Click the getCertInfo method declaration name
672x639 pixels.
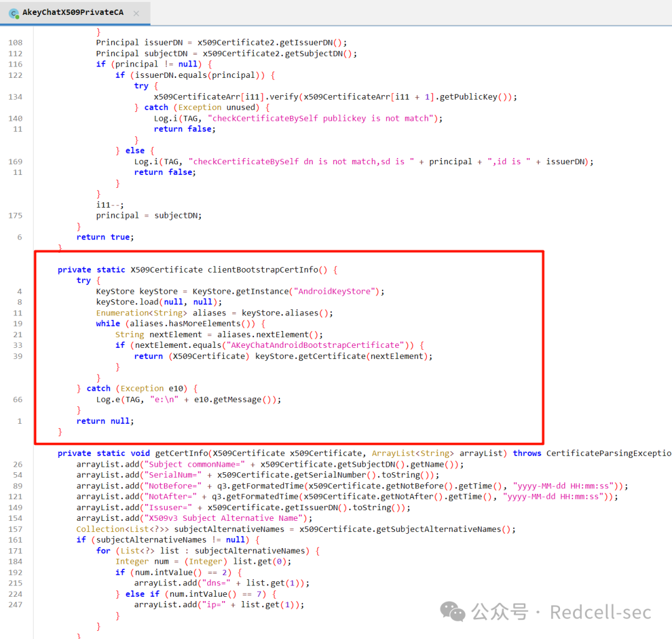[x=180, y=453]
